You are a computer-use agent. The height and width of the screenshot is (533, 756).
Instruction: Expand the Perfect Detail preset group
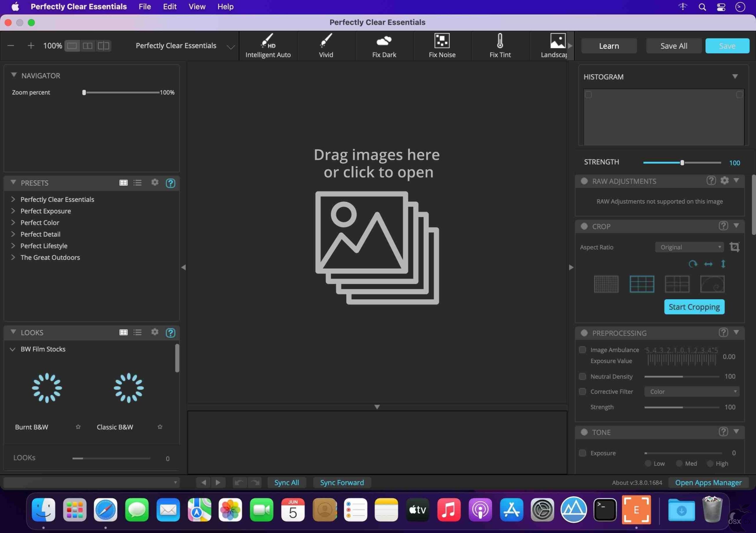click(x=13, y=234)
